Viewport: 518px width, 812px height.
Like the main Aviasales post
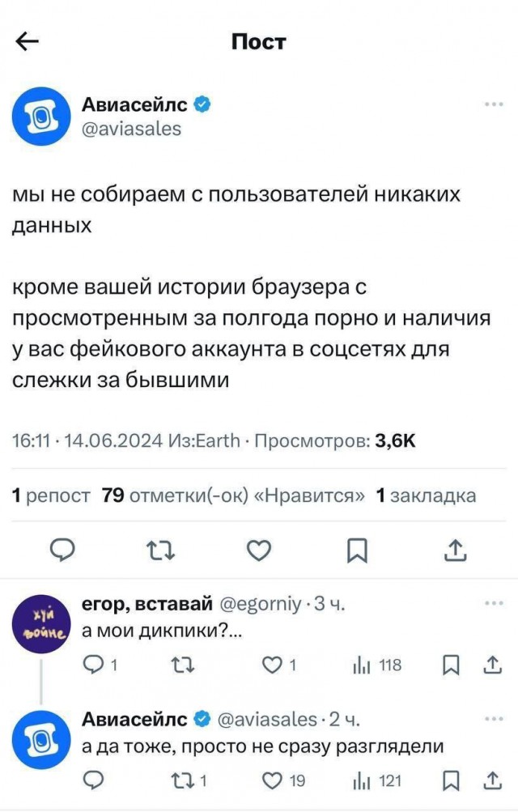pos(257,551)
